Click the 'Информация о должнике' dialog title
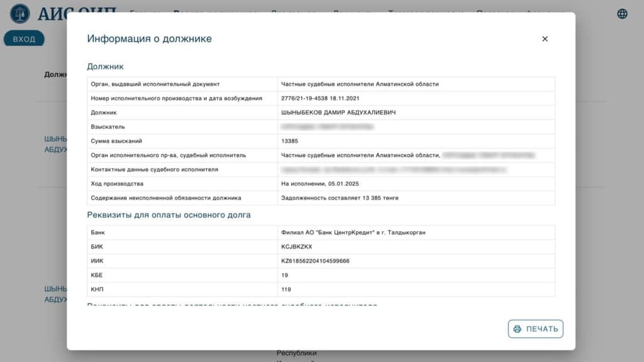This screenshot has height=362, width=644. [x=149, y=39]
